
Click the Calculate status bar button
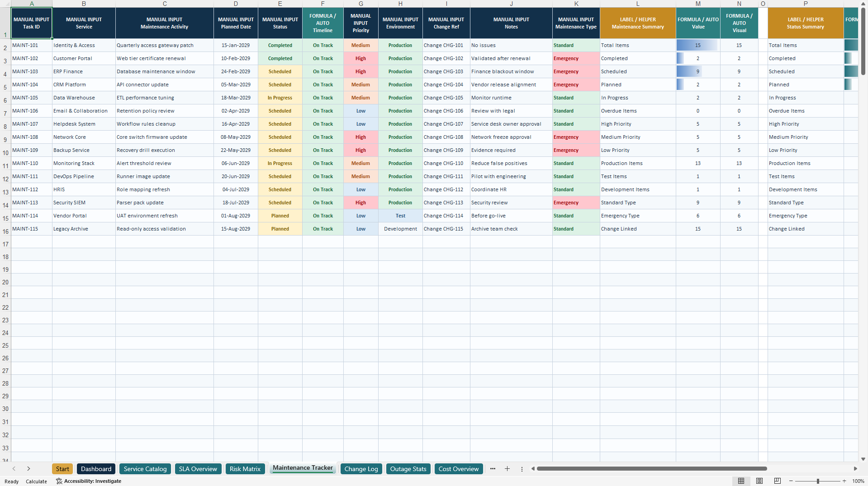click(36, 481)
